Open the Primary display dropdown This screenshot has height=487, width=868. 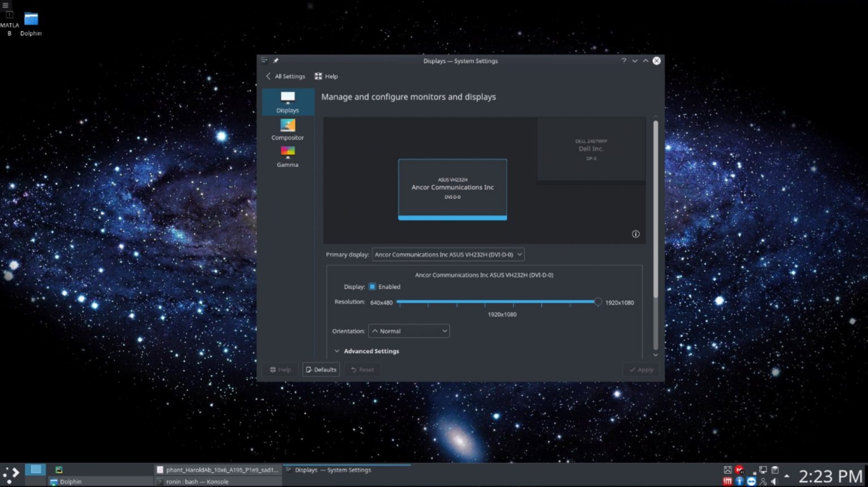coord(448,255)
